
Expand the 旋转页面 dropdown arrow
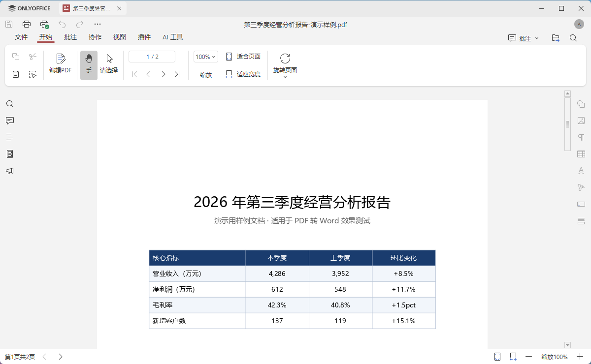[x=285, y=77]
